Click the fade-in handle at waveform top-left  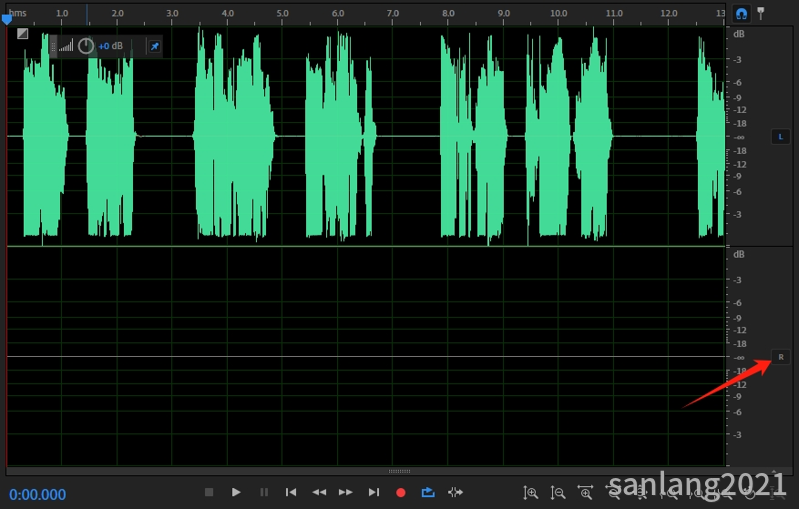point(23,33)
